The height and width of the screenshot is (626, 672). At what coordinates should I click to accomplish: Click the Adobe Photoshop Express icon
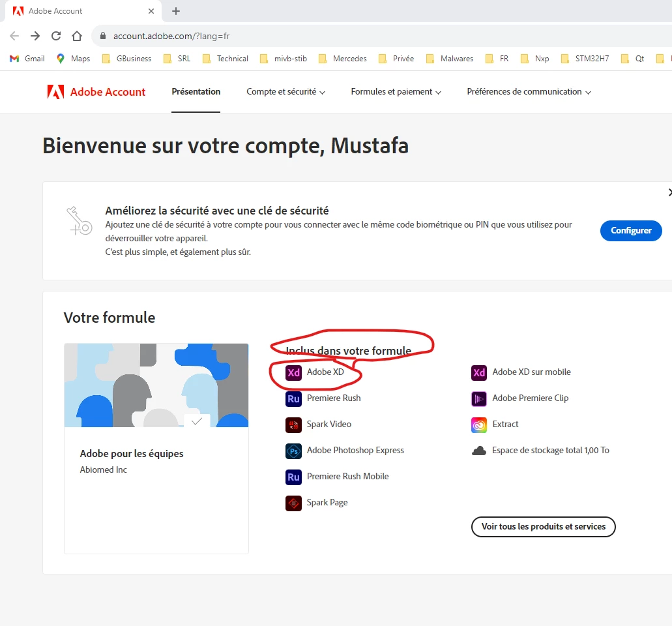[293, 451]
